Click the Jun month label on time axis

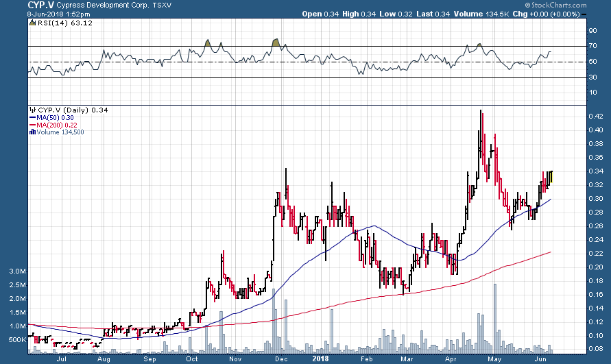coord(540,359)
